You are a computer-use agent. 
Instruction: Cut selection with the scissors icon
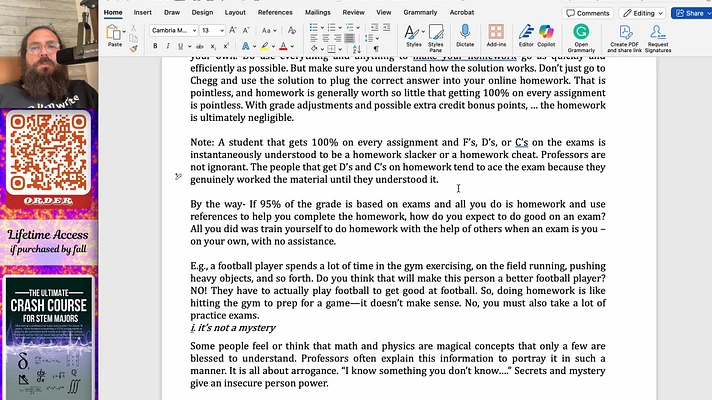pos(134,28)
